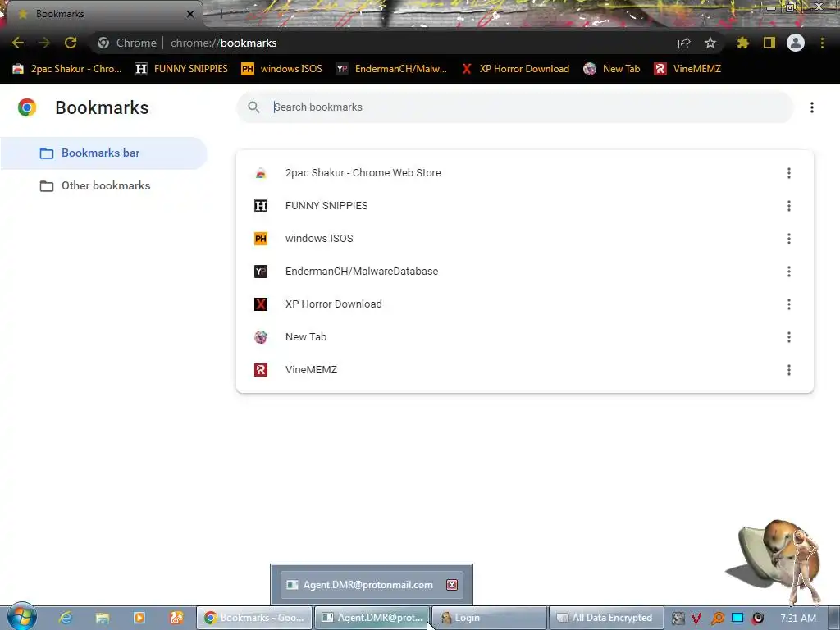The image size is (840, 630).
Task: Open the more actions menu for XP Horror Download
Action: click(x=789, y=304)
